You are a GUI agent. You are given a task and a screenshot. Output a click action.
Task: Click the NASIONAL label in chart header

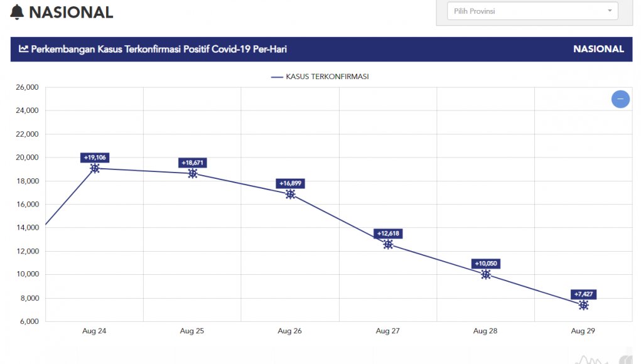tap(598, 49)
